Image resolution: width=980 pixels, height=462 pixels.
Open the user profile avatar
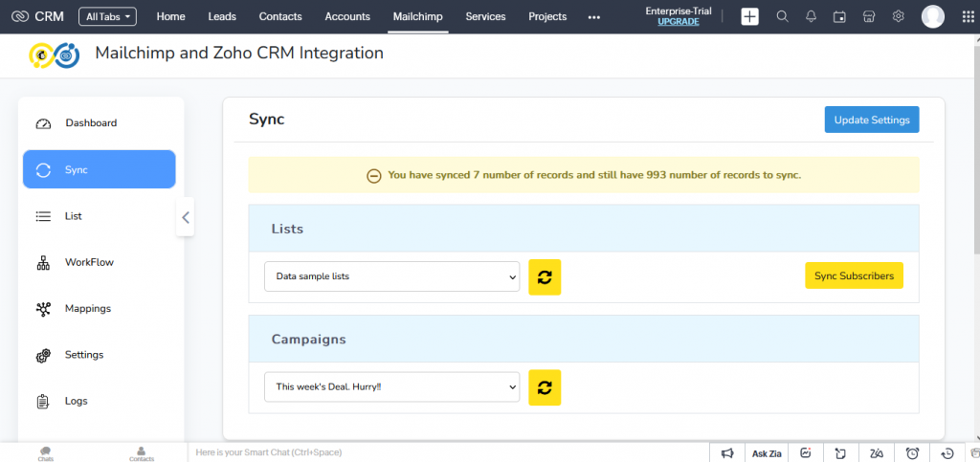click(x=932, y=17)
